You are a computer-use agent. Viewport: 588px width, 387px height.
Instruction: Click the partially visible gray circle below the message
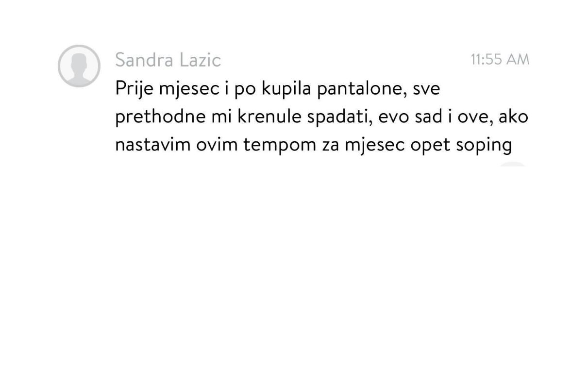[512, 165]
